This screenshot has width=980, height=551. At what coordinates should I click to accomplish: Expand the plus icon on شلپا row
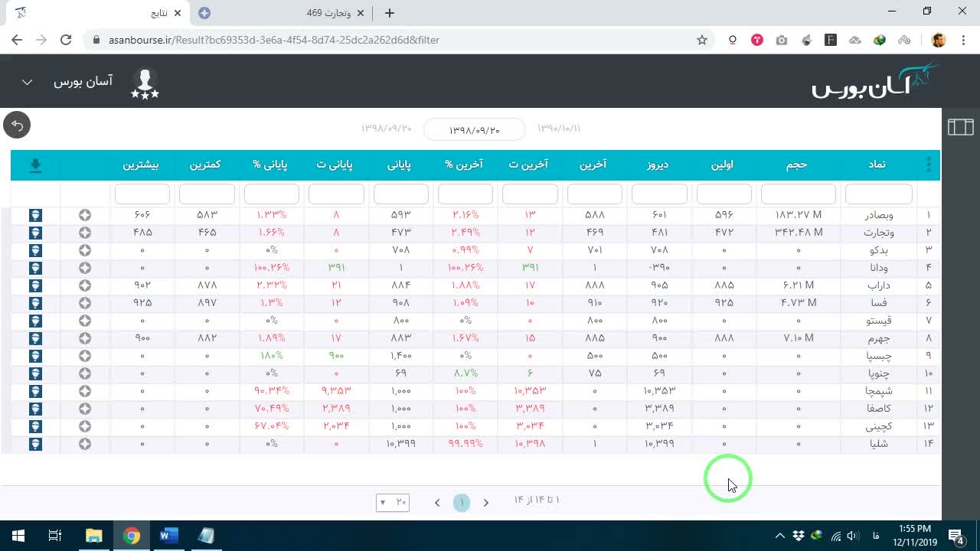click(x=85, y=444)
